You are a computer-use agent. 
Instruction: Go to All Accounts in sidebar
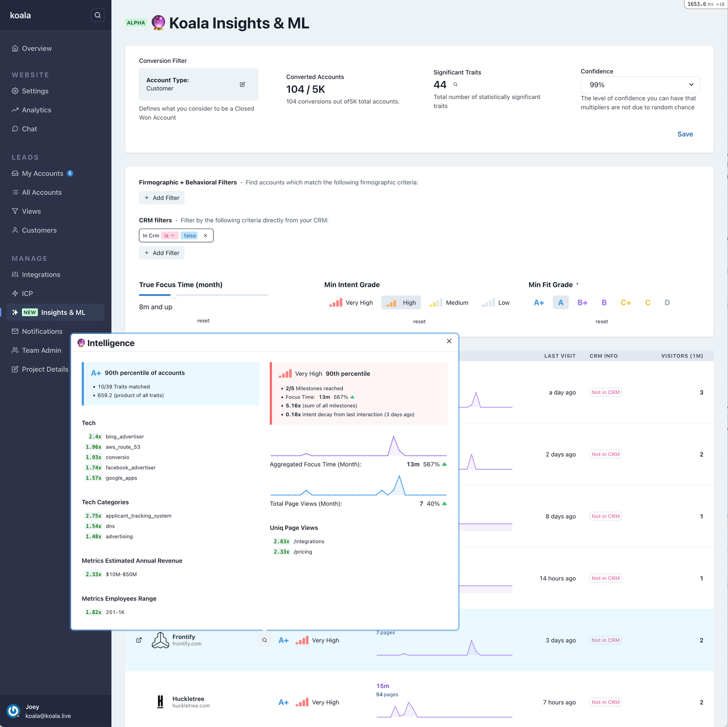click(41, 192)
